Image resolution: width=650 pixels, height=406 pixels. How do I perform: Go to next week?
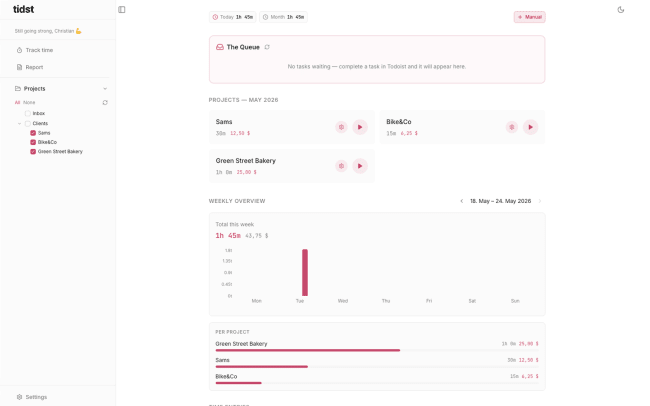pos(540,201)
